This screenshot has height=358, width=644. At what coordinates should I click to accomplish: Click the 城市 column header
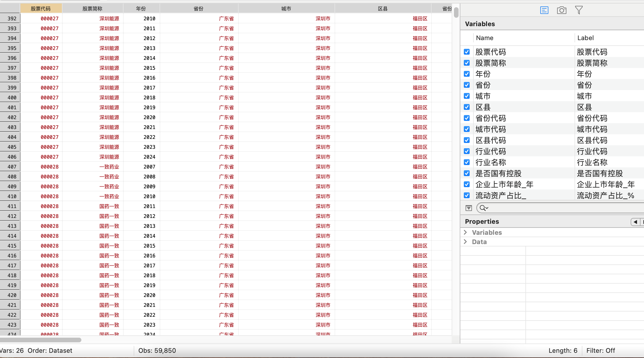(x=286, y=9)
